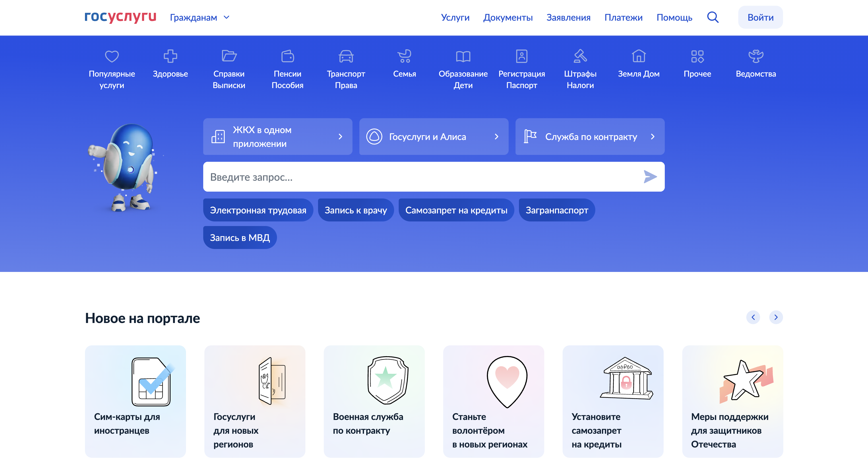
Task: Open Заявления in the header
Action: (568, 17)
